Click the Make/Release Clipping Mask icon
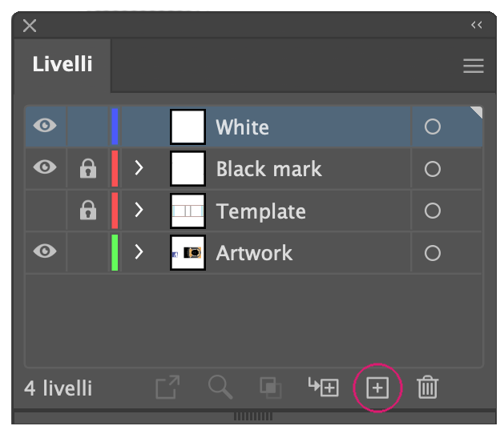504x438 pixels. 270,388
